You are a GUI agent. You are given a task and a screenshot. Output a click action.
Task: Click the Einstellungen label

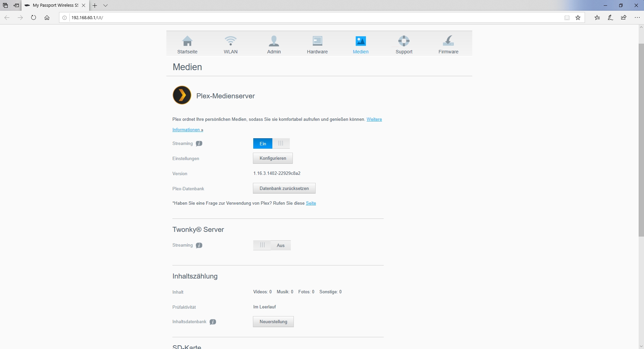[185, 159]
